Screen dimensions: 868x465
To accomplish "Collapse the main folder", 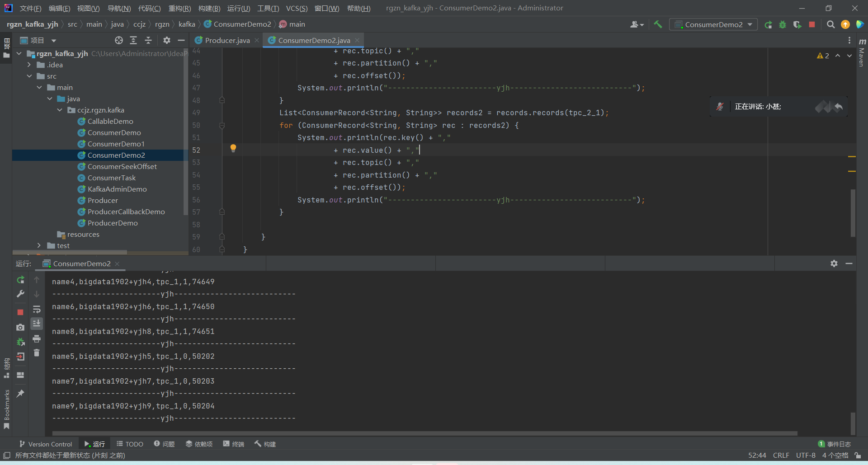I will pyautogui.click(x=39, y=87).
